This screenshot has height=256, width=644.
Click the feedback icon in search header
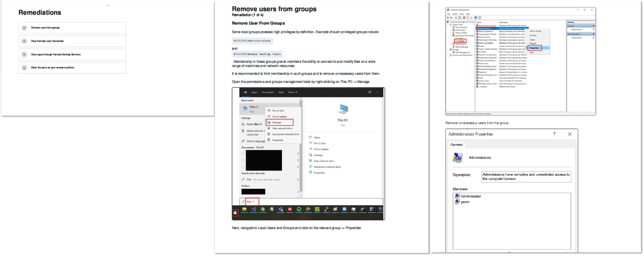369,92
